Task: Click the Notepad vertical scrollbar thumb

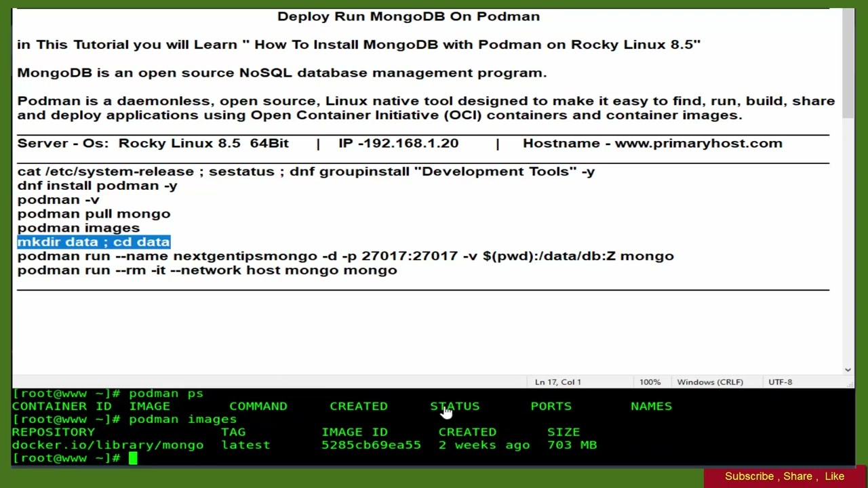Action: click(848, 64)
